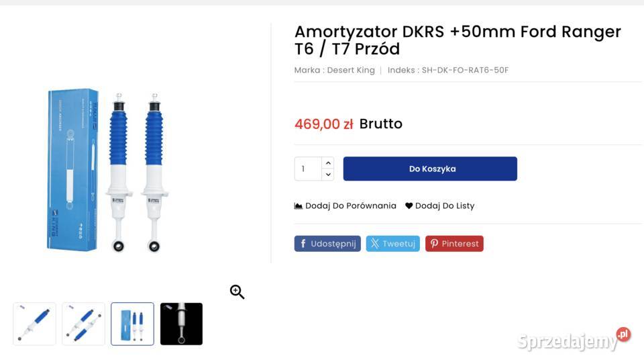Share via Tweetuj button
This screenshot has width=644, height=364.
point(392,244)
